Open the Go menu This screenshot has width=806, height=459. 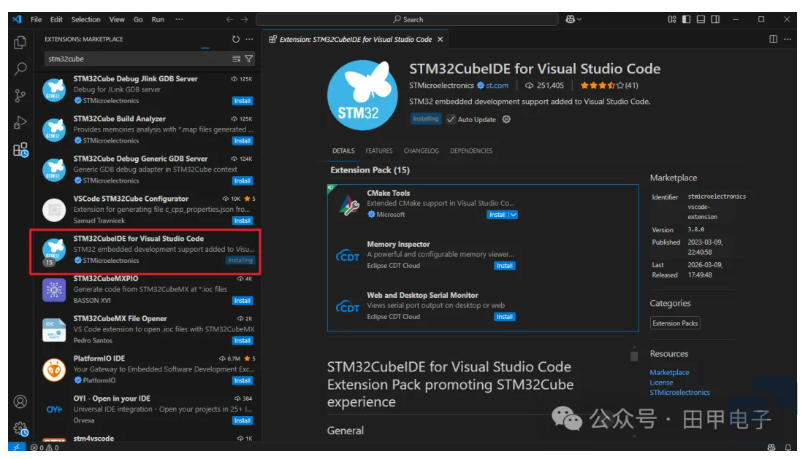pos(138,20)
